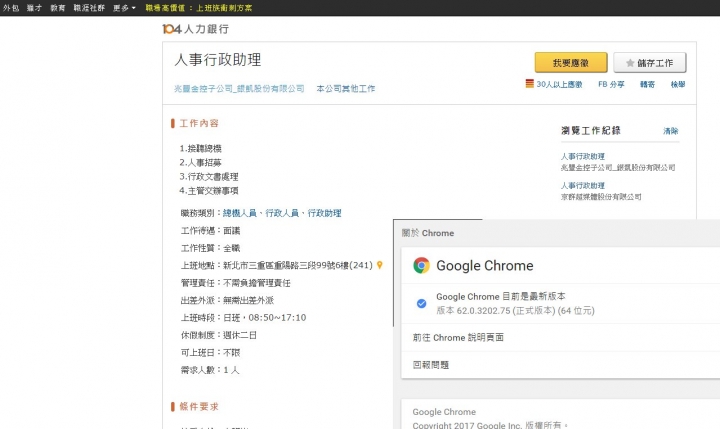Clear browsing history with 清除
The image size is (720, 429).
tap(670, 131)
